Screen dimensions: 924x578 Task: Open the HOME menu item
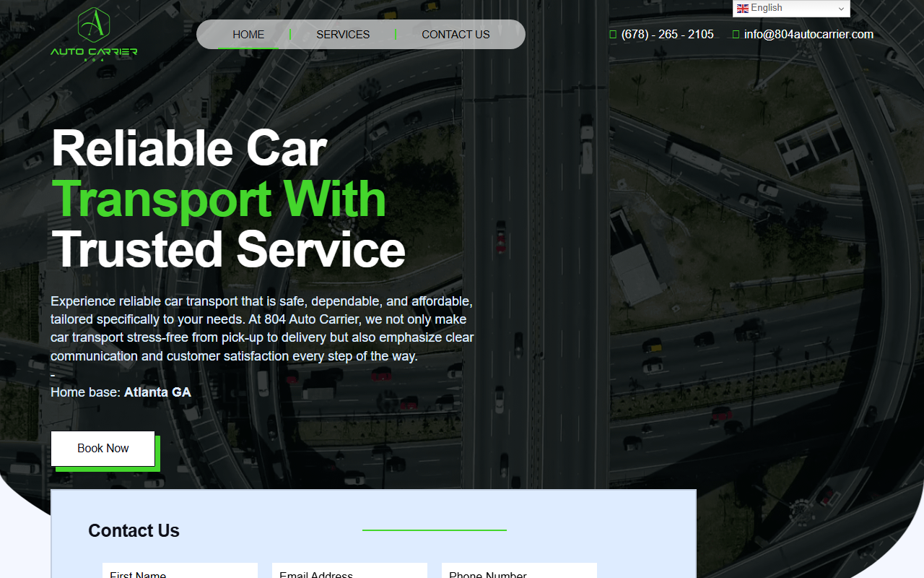(248, 34)
